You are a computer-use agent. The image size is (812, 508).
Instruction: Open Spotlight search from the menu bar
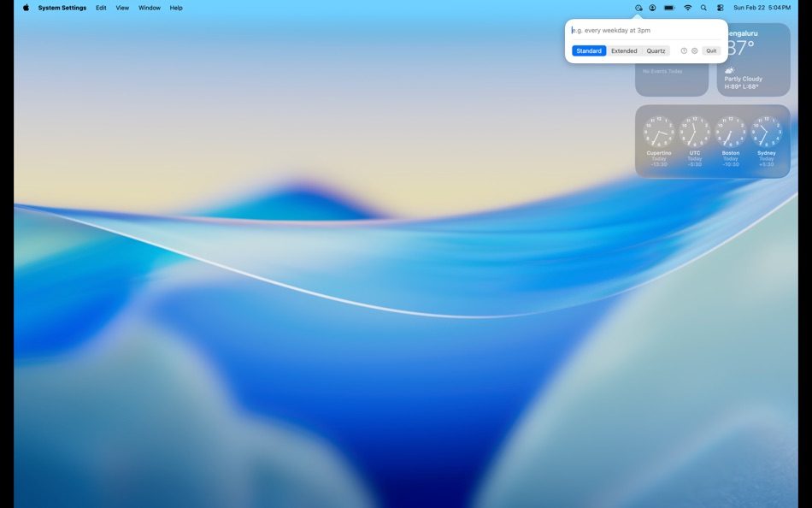703,7
